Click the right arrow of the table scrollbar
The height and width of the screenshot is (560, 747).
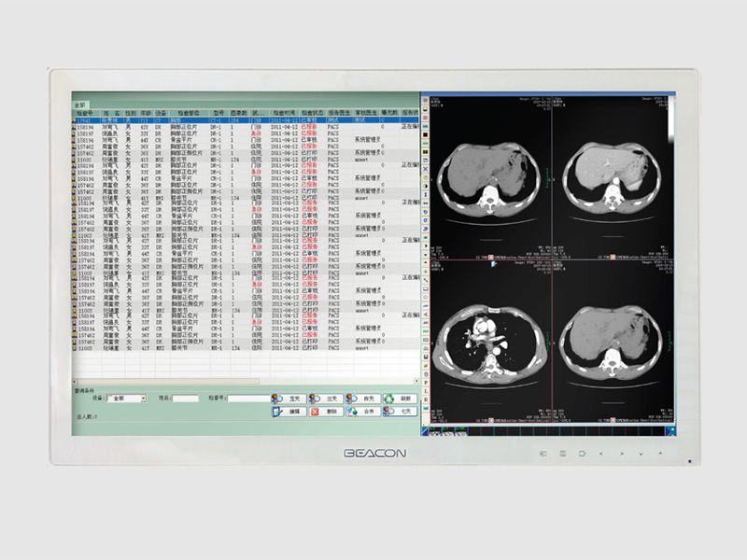(x=416, y=381)
